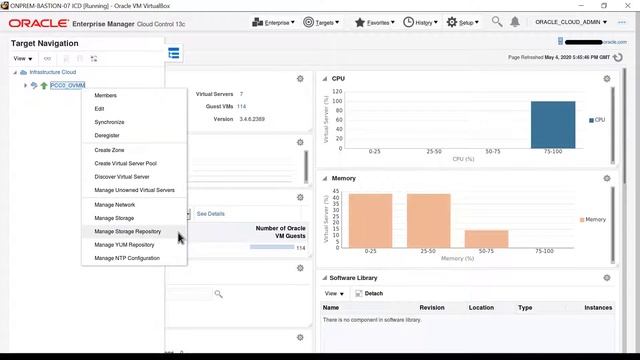Screen dimensions: 640x360
Task: Open View dropdown in Software Library
Action: pos(334,293)
